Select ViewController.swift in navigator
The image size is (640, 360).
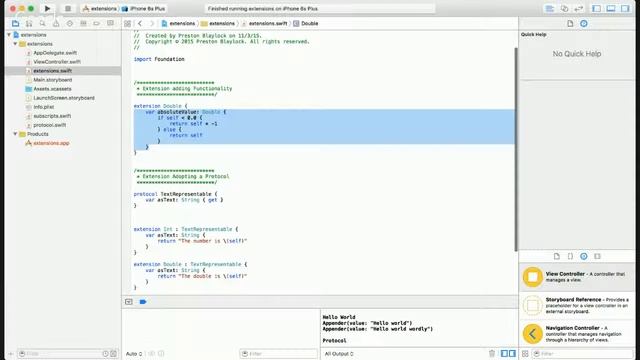coord(57,62)
